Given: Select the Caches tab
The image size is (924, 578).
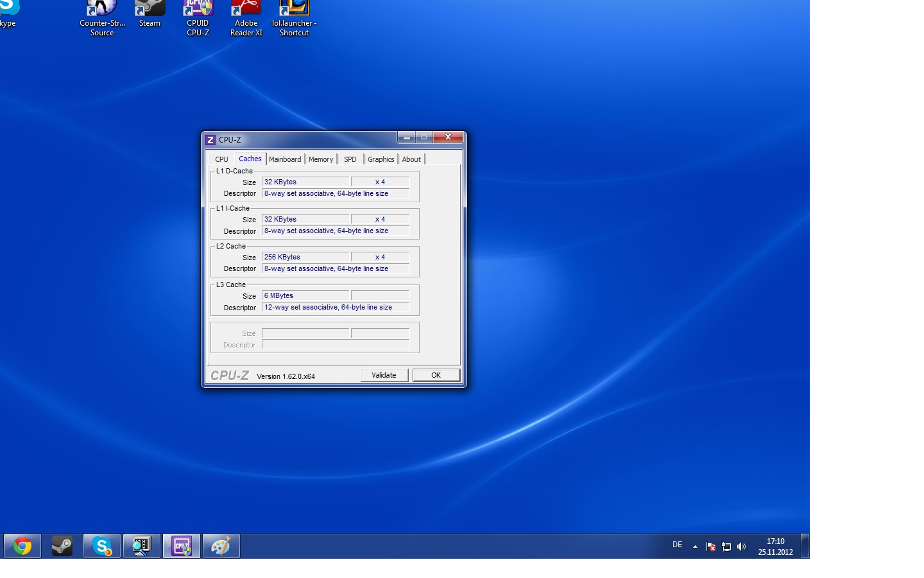Looking at the screenshot, I should pyautogui.click(x=250, y=159).
